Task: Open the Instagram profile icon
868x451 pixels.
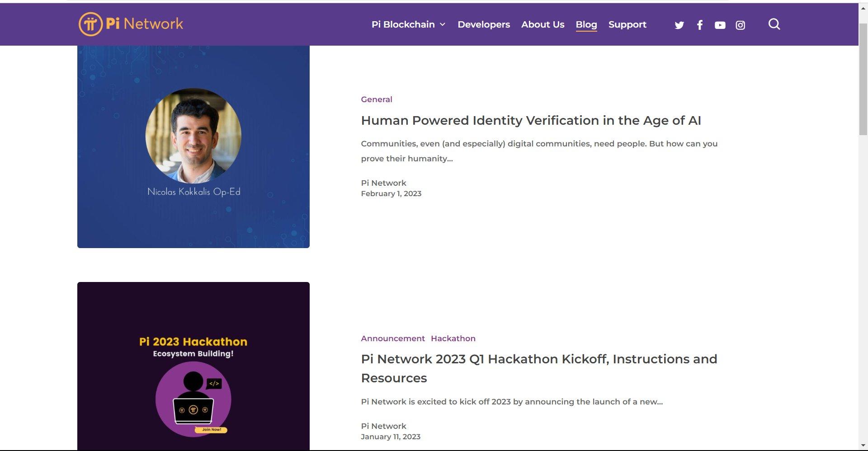Action: tap(740, 25)
